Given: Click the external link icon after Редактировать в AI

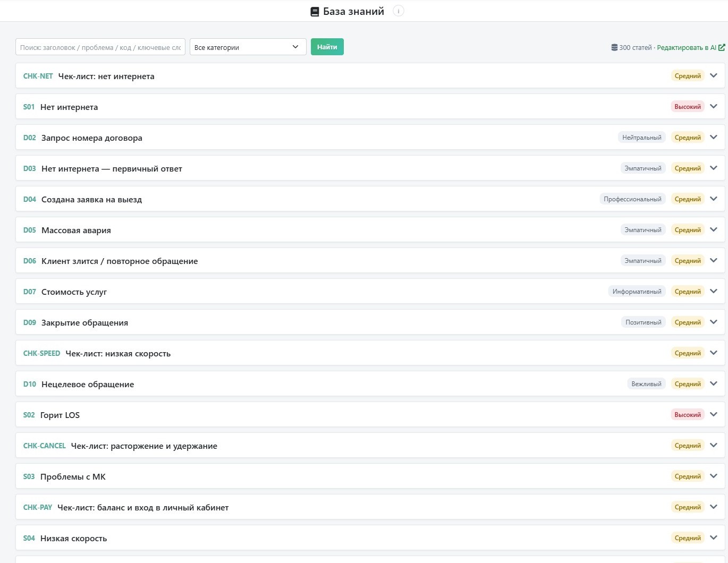Looking at the screenshot, I should tap(722, 47).
